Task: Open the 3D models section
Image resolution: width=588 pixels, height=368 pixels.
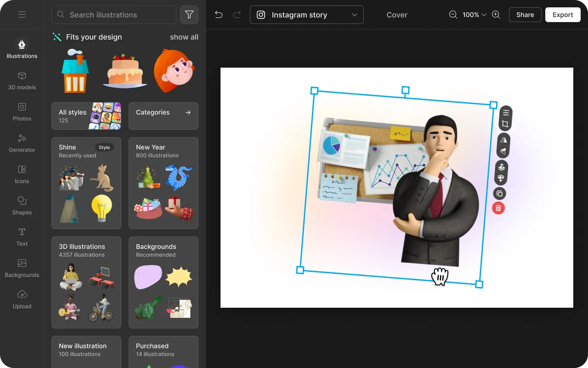Action: tap(22, 80)
